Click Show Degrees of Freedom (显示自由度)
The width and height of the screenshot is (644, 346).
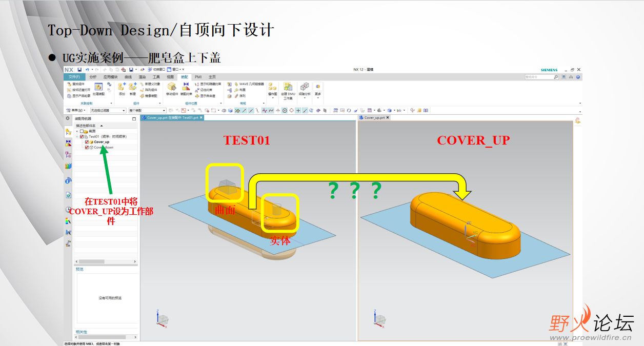(205, 95)
